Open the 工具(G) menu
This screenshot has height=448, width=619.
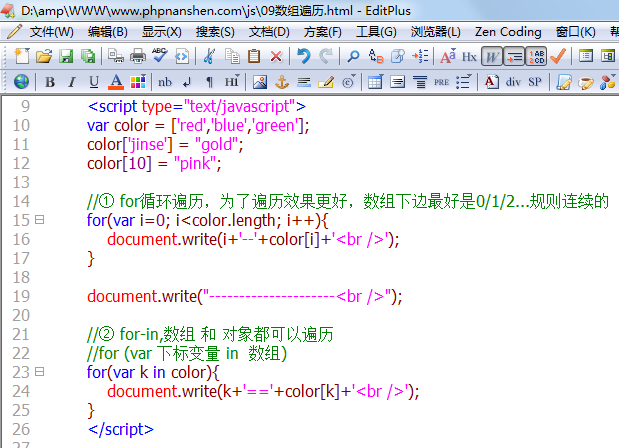click(x=376, y=32)
